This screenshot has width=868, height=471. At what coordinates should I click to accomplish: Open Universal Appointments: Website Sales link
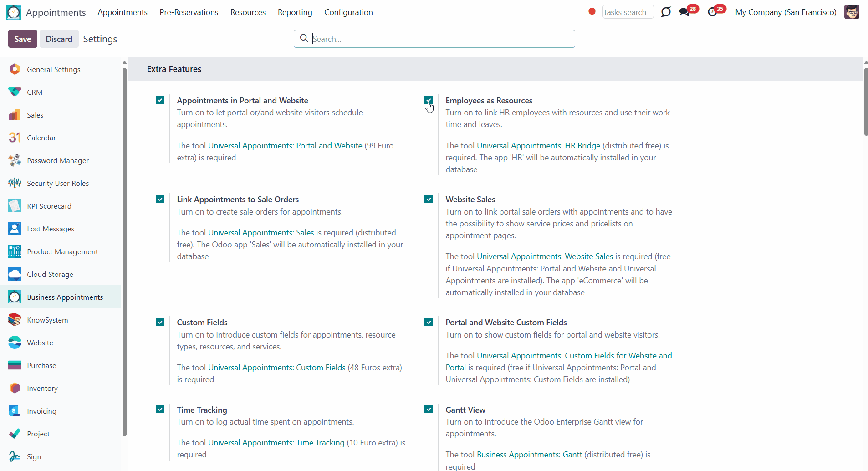point(545,256)
